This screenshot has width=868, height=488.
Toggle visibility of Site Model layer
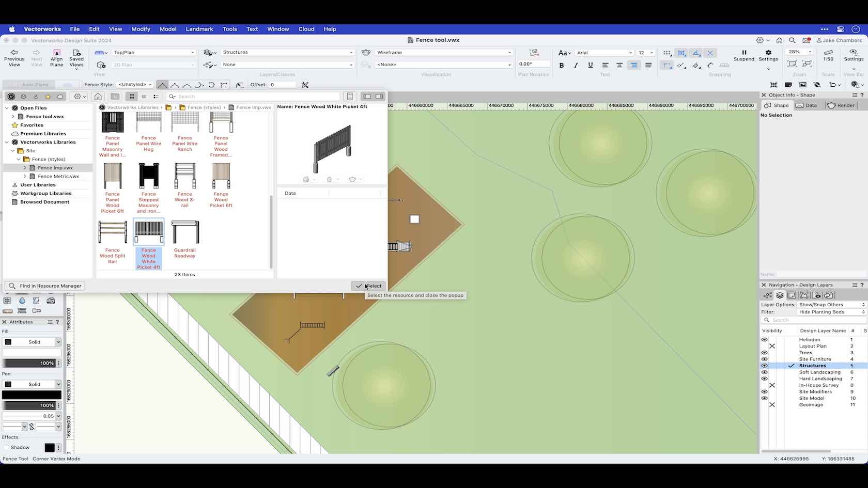point(764,398)
